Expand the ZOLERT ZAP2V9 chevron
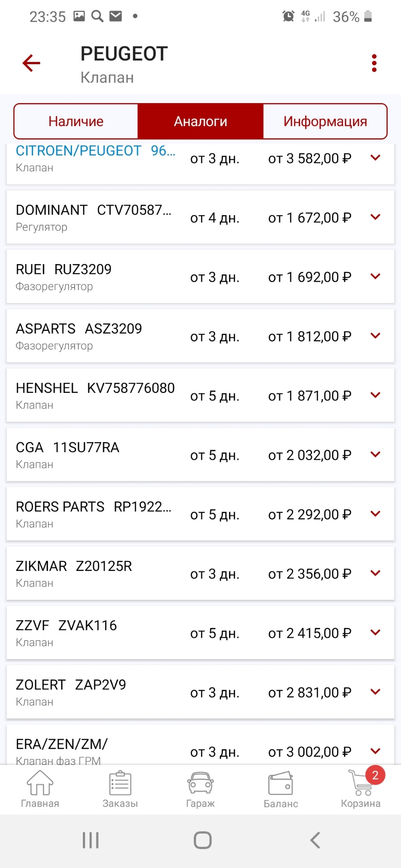 point(375,692)
